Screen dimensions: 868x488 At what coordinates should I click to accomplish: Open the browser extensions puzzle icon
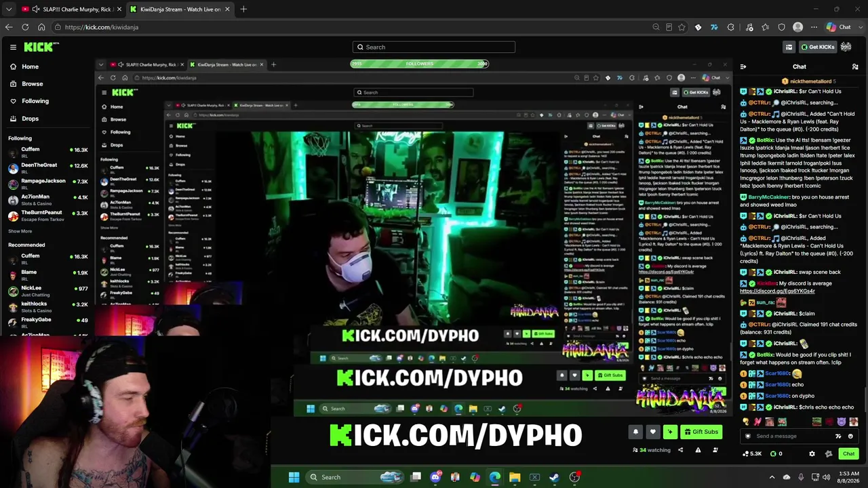click(x=730, y=27)
